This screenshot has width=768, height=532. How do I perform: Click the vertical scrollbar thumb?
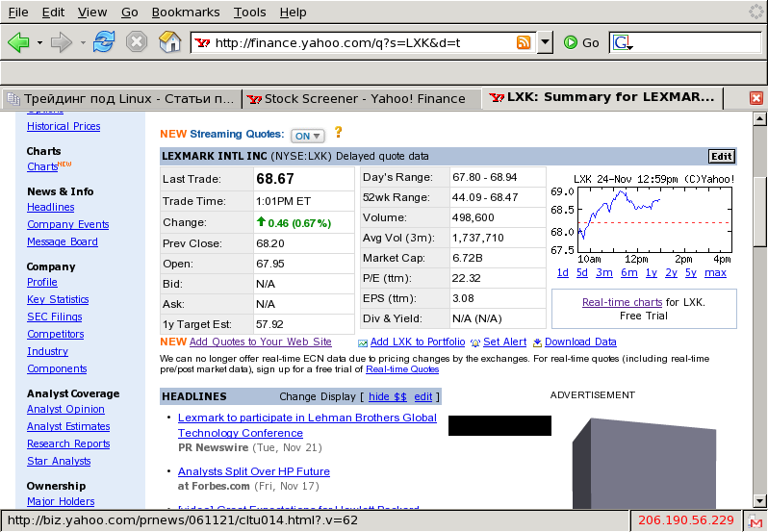(759, 212)
